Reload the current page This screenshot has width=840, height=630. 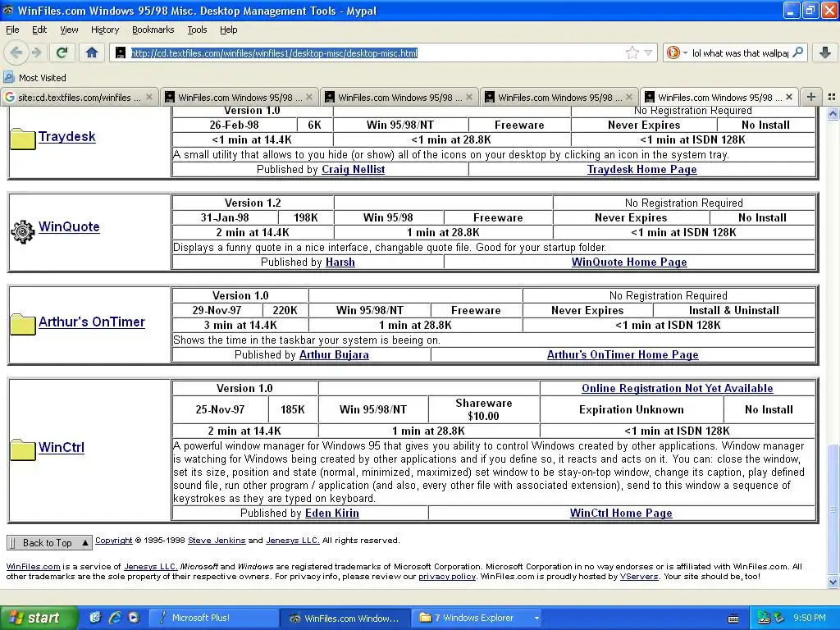click(62, 52)
